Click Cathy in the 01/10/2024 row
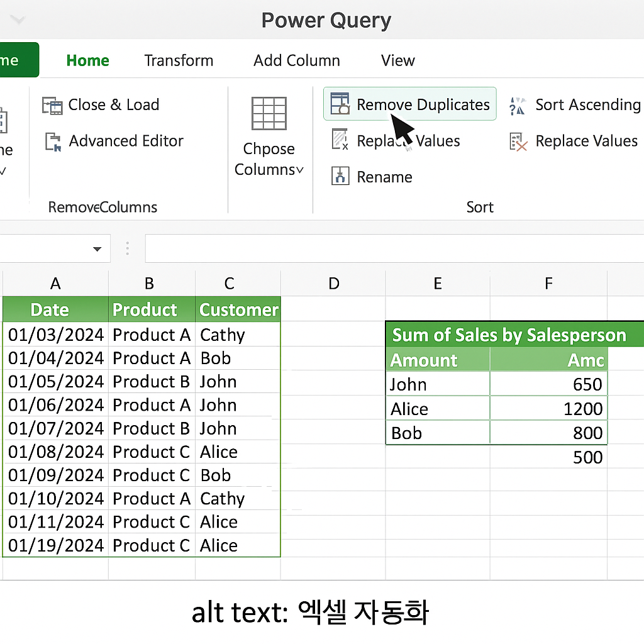 point(238,499)
